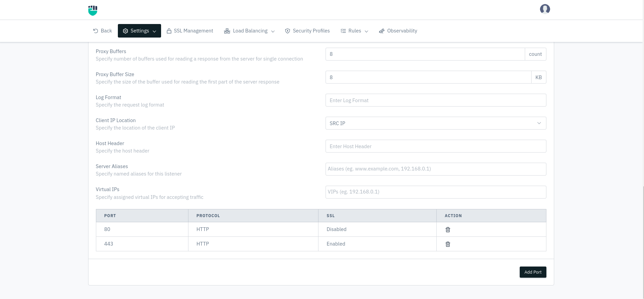Click the Load Balancing network icon
The image size is (644, 299).
[227, 31]
